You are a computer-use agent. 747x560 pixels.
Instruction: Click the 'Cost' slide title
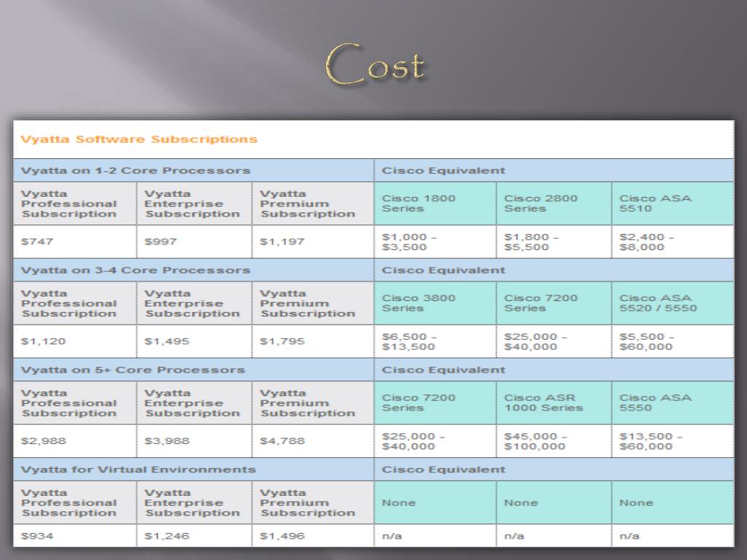[x=375, y=64]
